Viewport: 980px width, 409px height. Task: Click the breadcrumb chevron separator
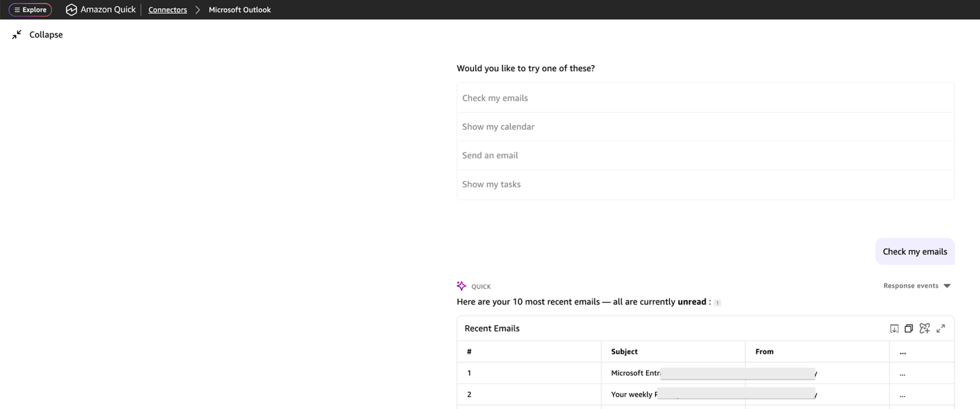[x=198, y=10]
